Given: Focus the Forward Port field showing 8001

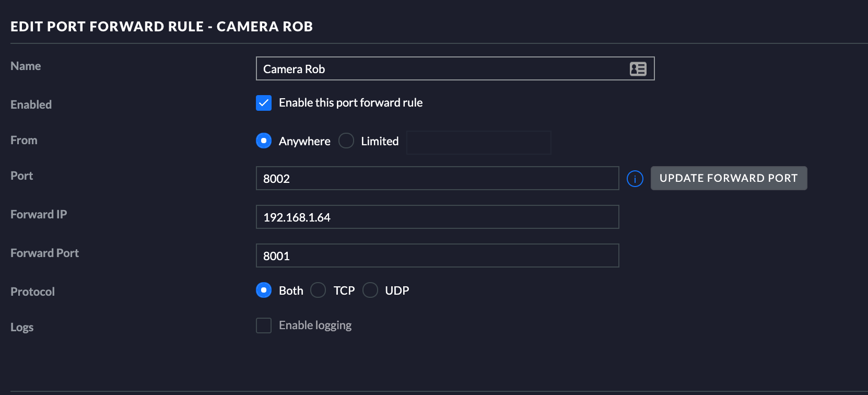Looking at the screenshot, I should (437, 256).
